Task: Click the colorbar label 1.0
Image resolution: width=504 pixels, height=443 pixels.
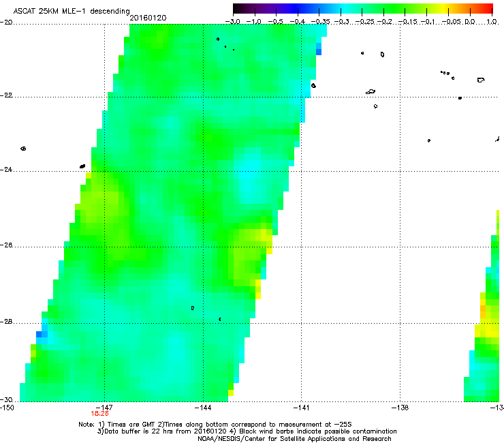Action: coord(492,22)
